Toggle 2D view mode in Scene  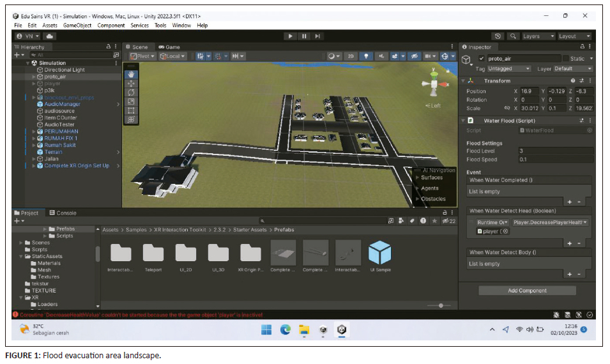click(x=351, y=56)
